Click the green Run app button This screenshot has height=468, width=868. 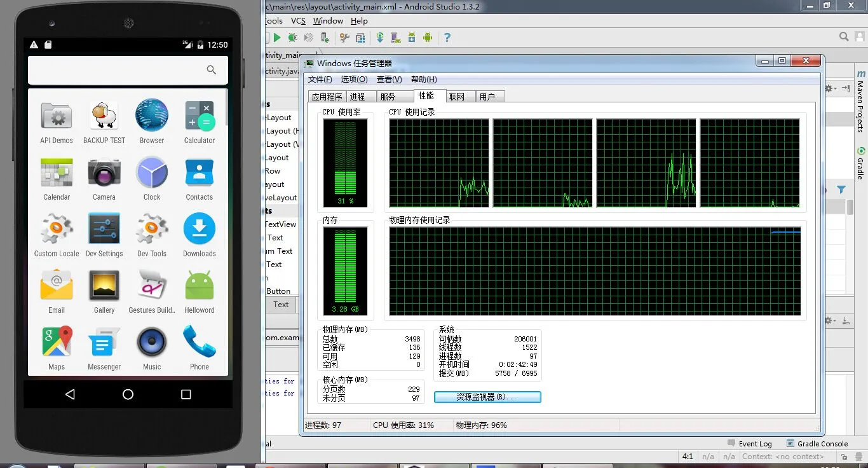[277, 38]
